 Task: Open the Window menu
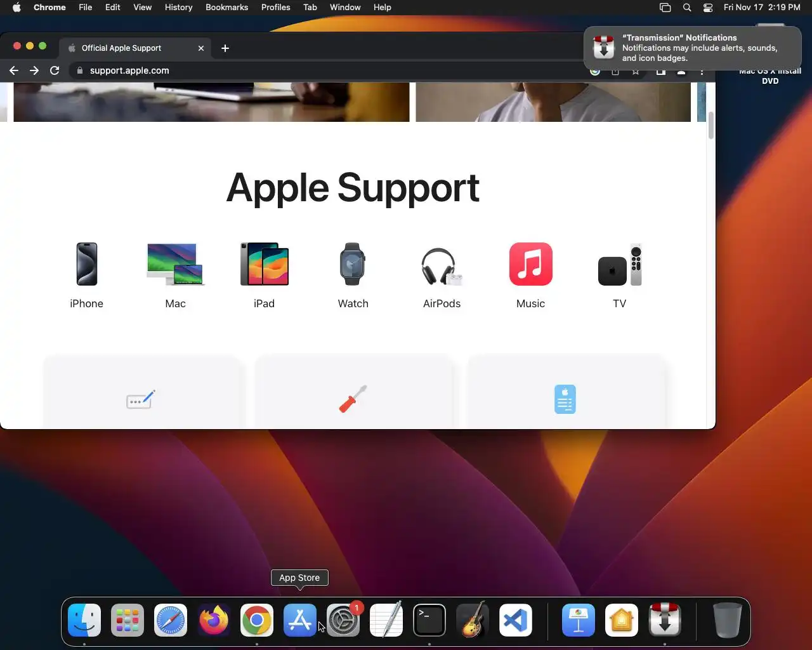(x=345, y=8)
